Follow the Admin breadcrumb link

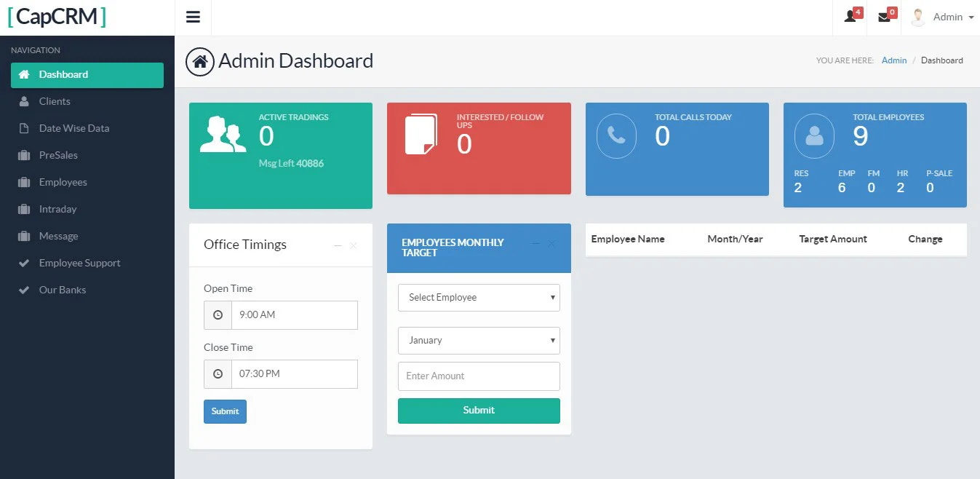click(894, 60)
